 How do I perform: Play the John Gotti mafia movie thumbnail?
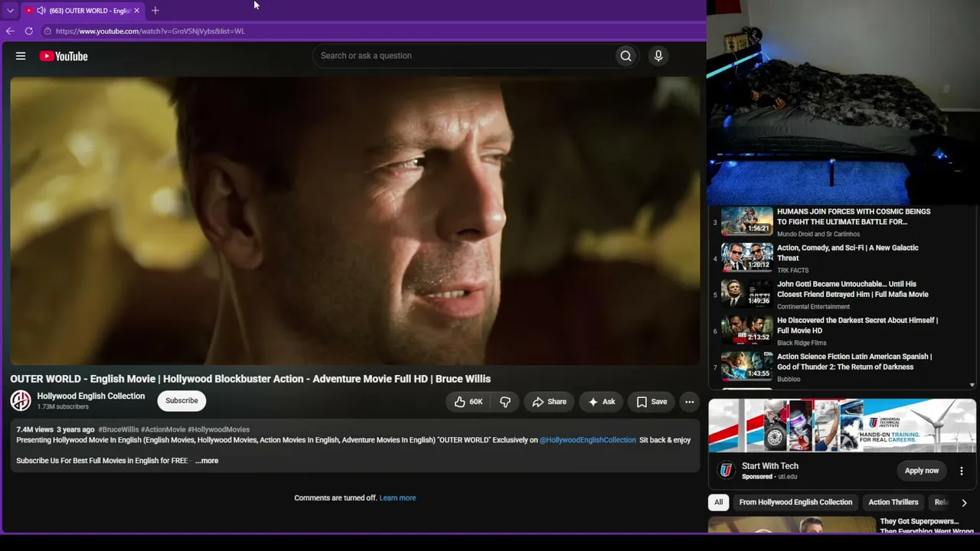click(x=747, y=294)
